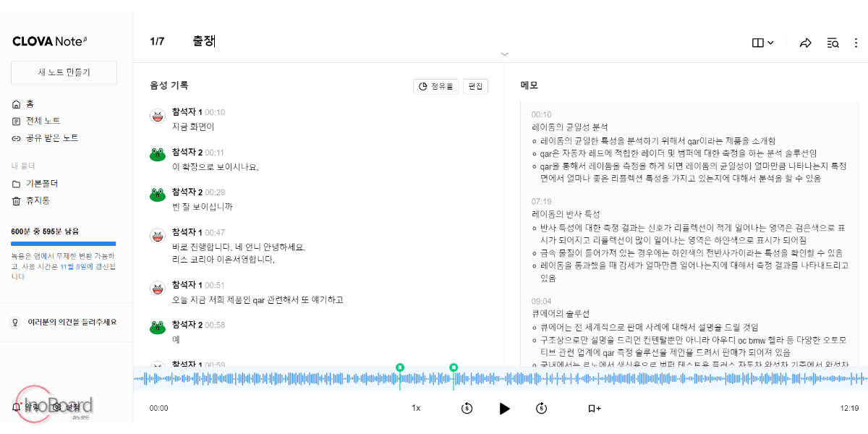This screenshot has width=868, height=434.
Task: Collapse the note header chevron
Action: [x=505, y=54]
